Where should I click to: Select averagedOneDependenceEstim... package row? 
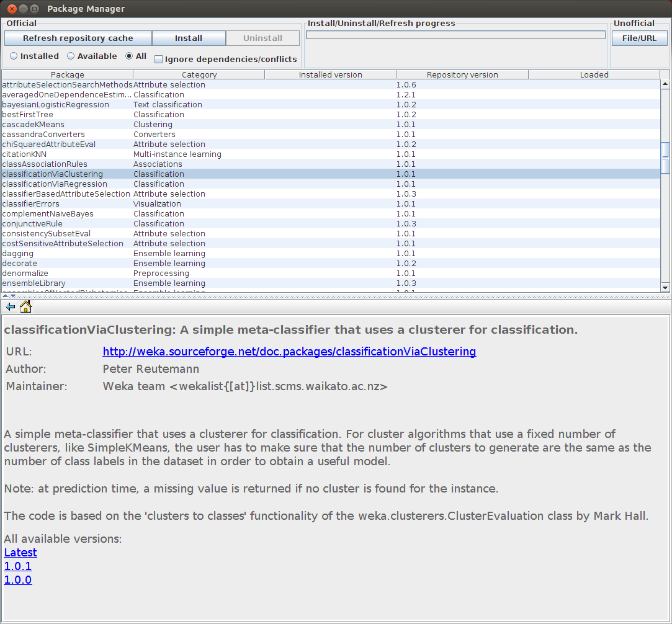[x=331, y=95]
